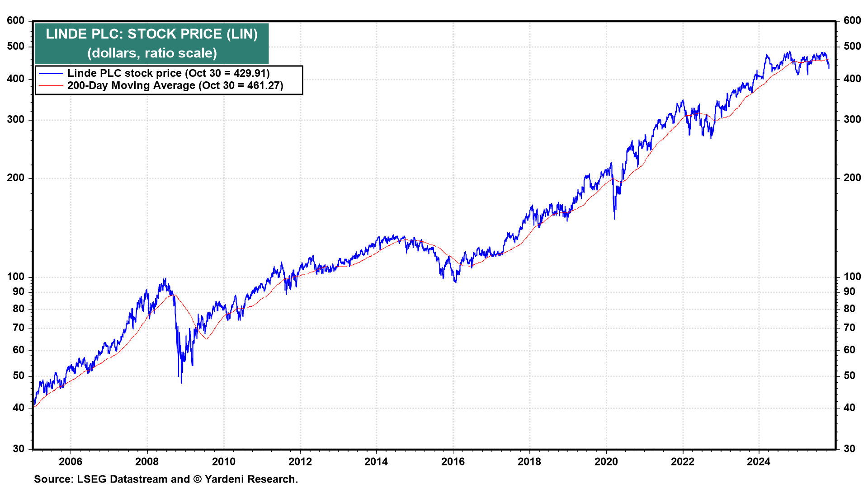This screenshot has height=488, width=868.
Task: Click the 200-Day Moving Average legend text
Action: [175, 85]
